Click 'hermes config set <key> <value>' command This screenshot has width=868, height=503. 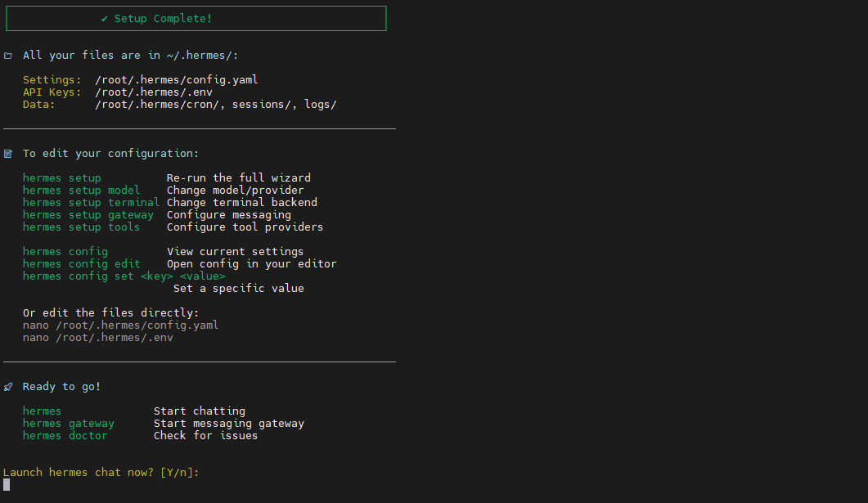point(124,276)
